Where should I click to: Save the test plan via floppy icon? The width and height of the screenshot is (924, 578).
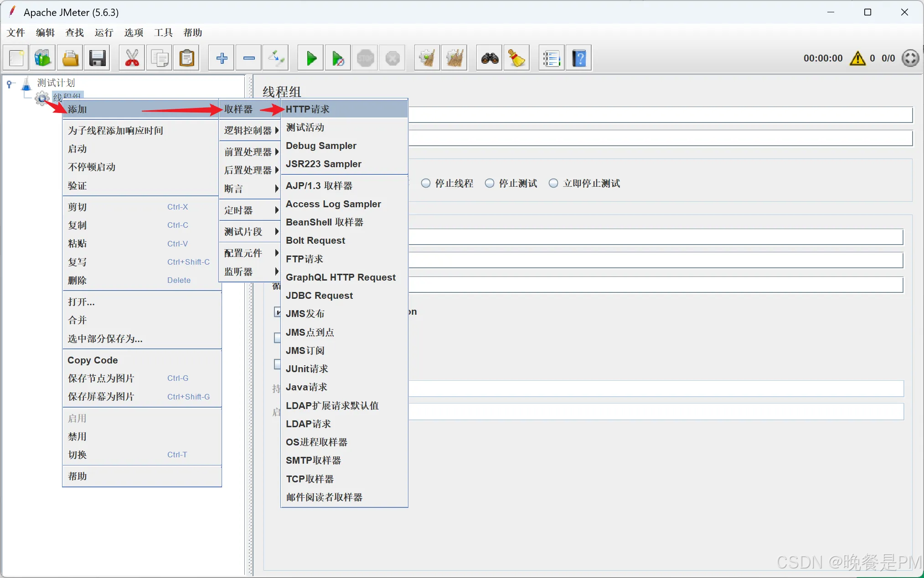(98, 58)
